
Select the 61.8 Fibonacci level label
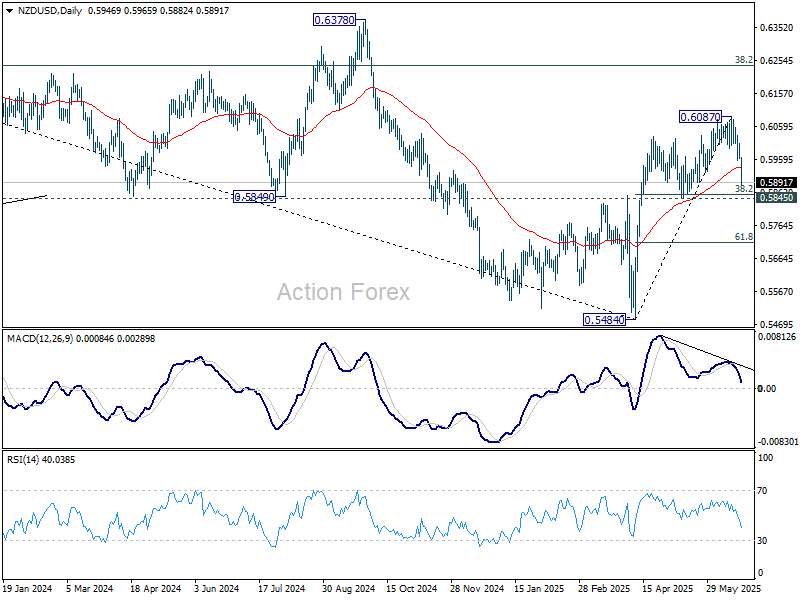743,237
